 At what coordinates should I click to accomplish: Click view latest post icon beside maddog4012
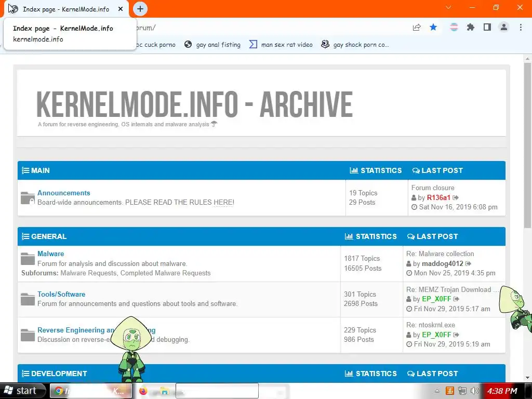click(x=468, y=263)
